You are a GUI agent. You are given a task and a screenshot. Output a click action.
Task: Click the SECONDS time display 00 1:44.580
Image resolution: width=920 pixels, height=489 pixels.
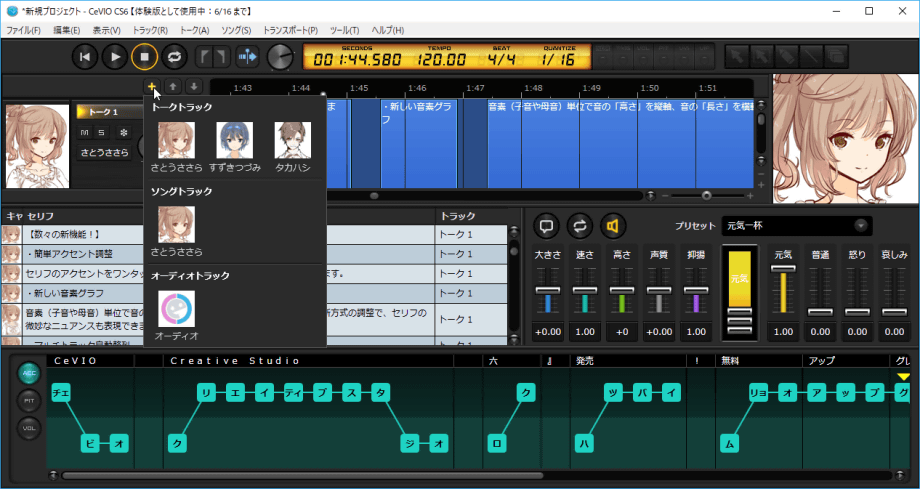click(357, 60)
